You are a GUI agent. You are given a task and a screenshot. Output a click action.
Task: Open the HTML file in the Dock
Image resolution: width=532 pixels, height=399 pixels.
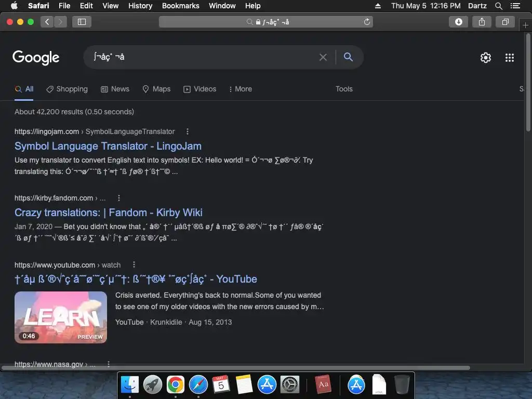point(379,384)
